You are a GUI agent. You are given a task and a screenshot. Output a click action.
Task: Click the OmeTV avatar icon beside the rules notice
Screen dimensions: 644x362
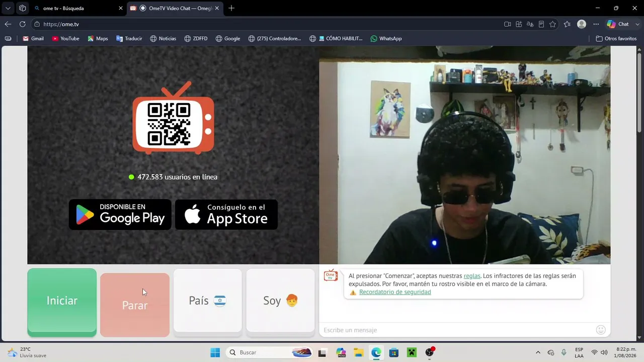(x=331, y=276)
